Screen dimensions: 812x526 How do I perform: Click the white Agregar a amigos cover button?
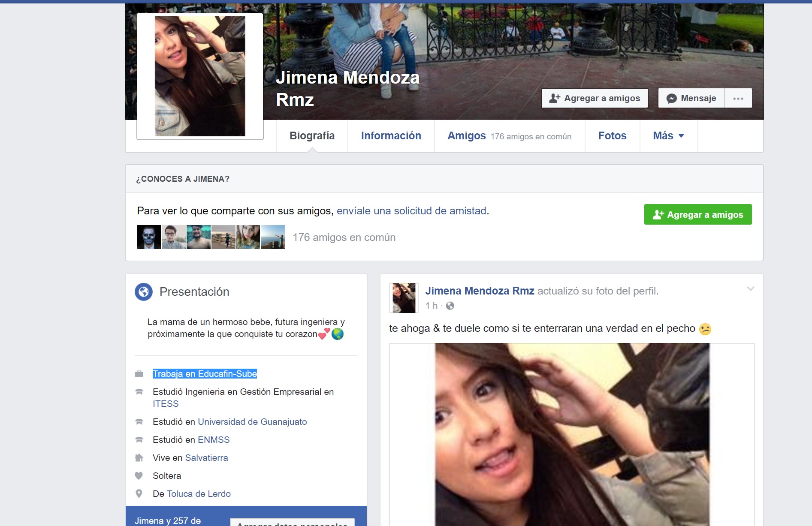click(594, 98)
